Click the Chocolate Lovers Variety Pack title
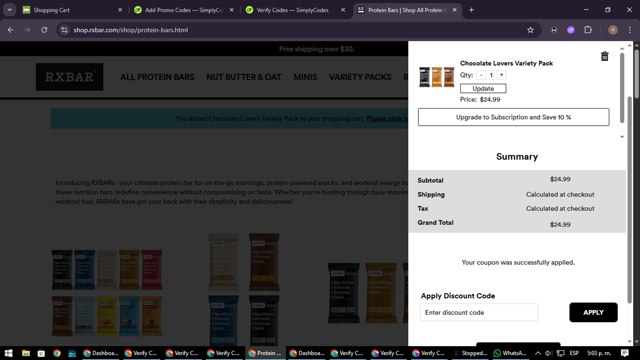640x360 pixels. [x=506, y=63]
